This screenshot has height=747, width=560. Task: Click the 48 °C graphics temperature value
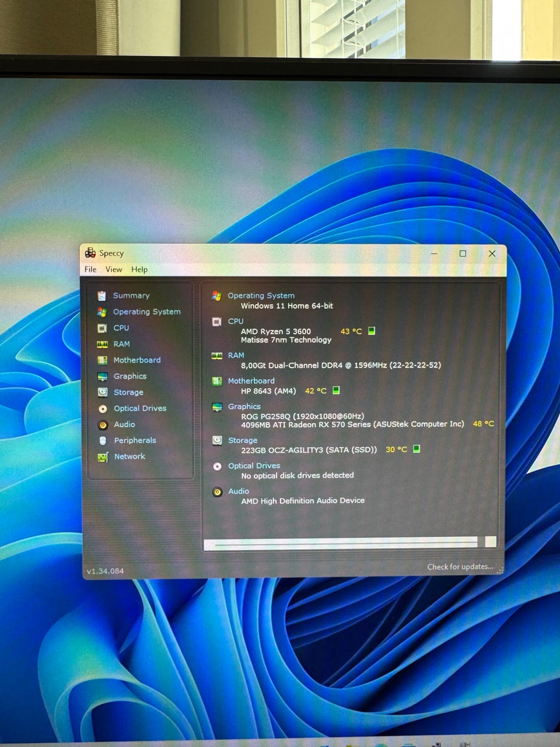tap(483, 424)
